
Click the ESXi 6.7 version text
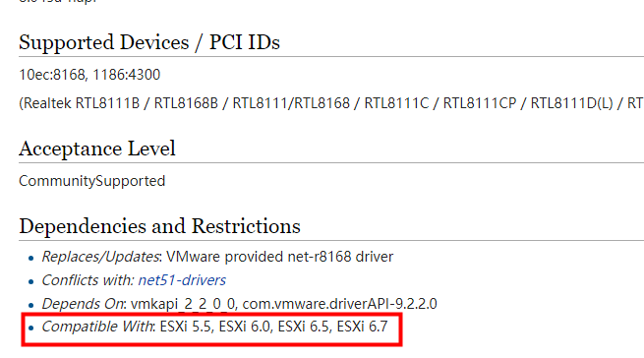point(362,327)
